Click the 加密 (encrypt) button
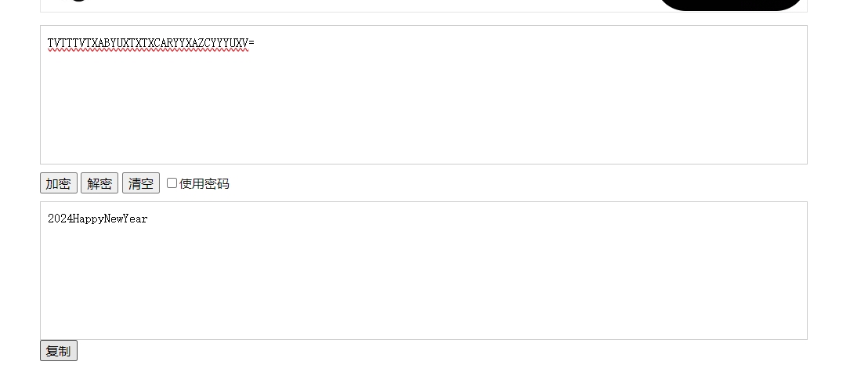Viewport: 868px width, 376px height. [x=58, y=183]
